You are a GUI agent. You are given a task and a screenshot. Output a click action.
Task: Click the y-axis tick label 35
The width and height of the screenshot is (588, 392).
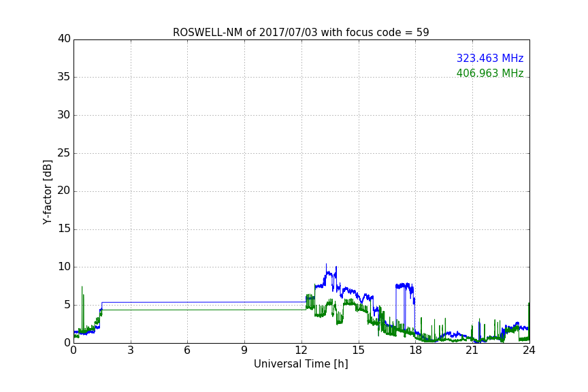[x=64, y=77]
